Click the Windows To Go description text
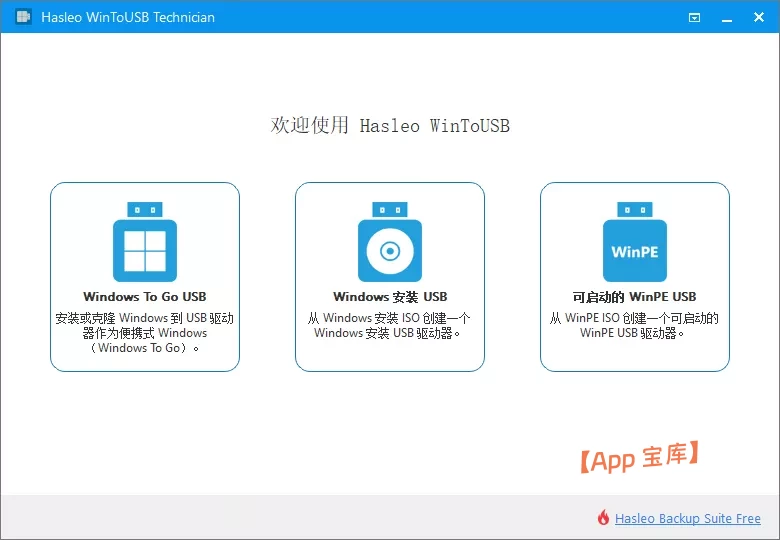The height and width of the screenshot is (540, 780). tap(145, 333)
